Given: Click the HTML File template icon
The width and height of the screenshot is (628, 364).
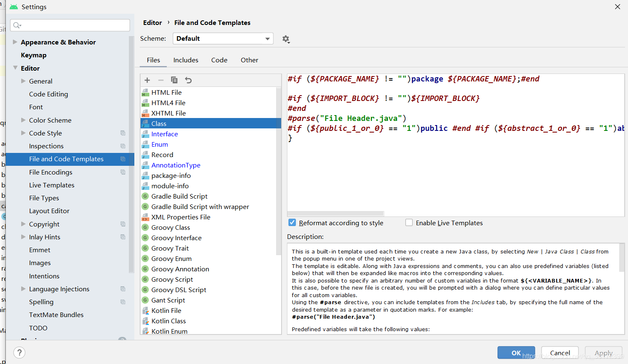Looking at the screenshot, I should 145,92.
